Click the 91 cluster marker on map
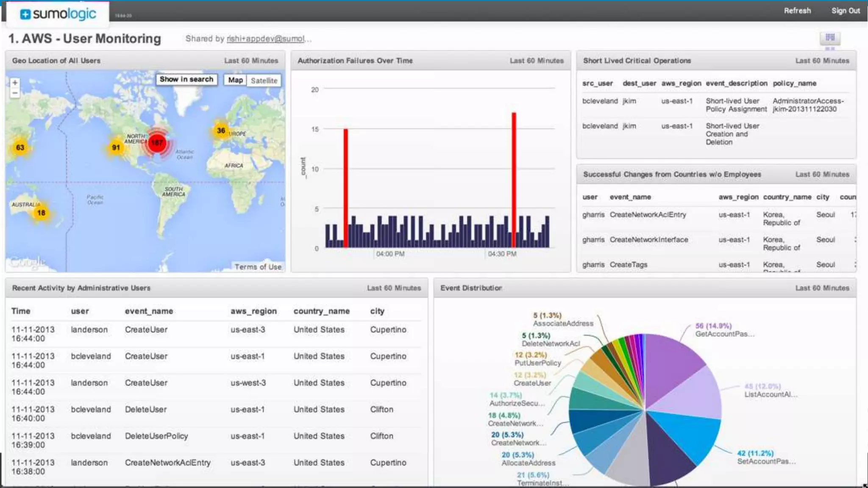The image size is (868, 488). 116,147
